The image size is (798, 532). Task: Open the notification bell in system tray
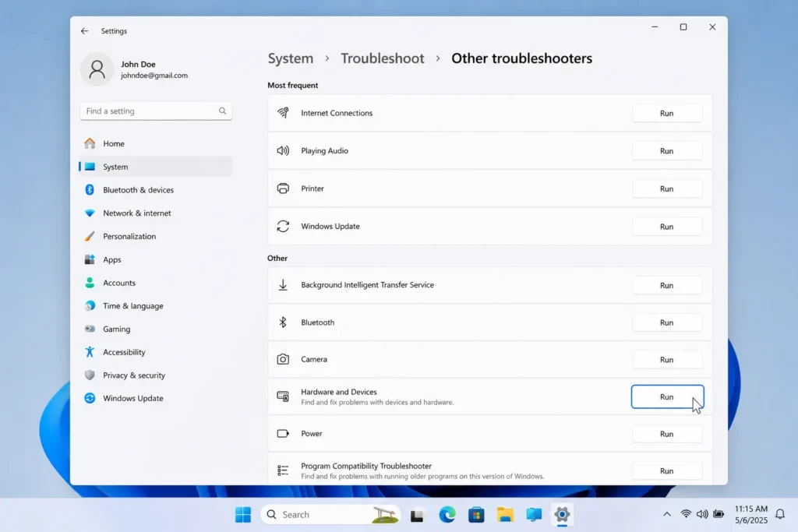coord(780,515)
